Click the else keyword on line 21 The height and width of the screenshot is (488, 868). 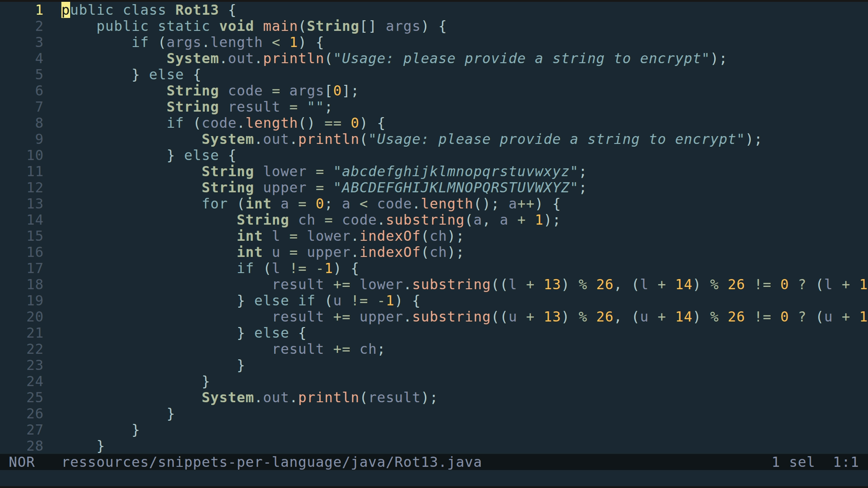tap(272, 333)
